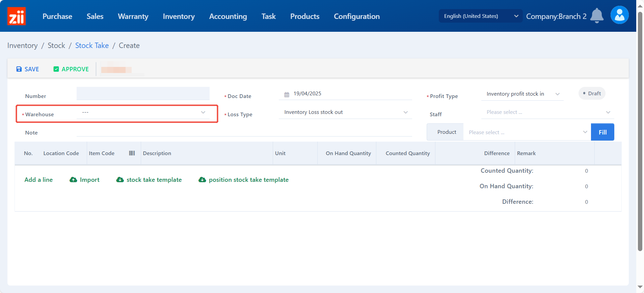Click the Doc Date field showing 19/04/2025
The width and height of the screenshot is (644, 293).
tap(345, 94)
